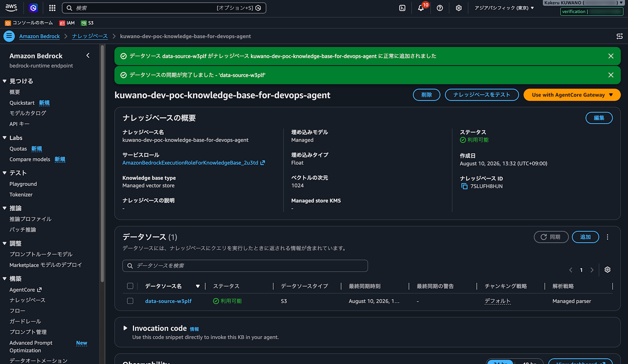Sort by データソース名 column
The image size is (628, 364).
(x=198, y=286)
